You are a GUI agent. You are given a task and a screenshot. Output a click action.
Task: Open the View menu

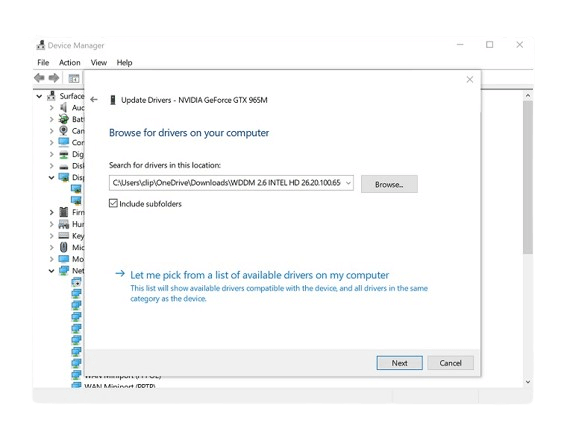[99, 63]
